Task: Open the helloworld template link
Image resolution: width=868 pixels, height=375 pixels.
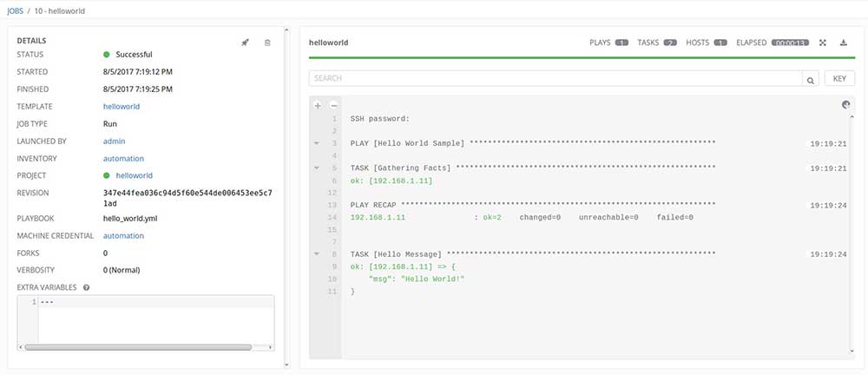Action: click(x=122, y=107)
